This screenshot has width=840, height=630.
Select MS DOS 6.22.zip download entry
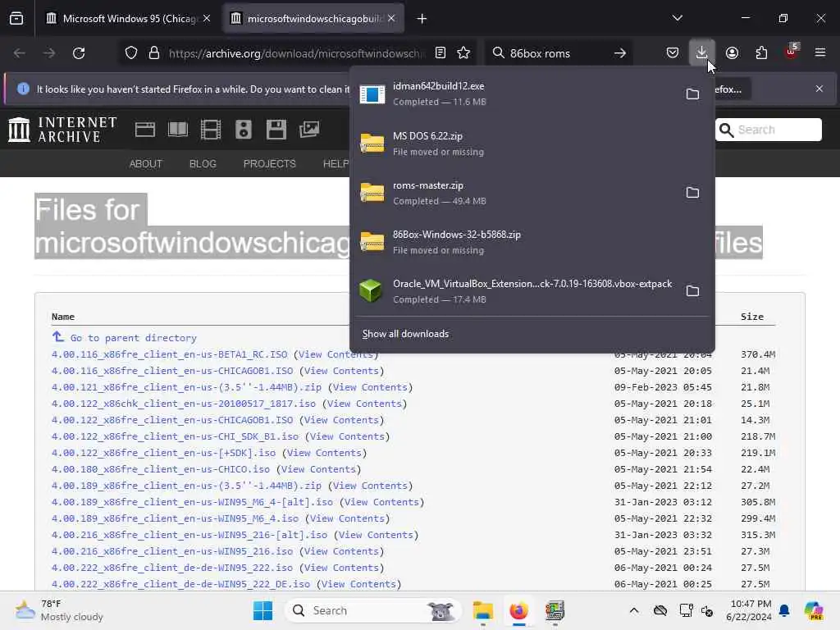(532, 143)
